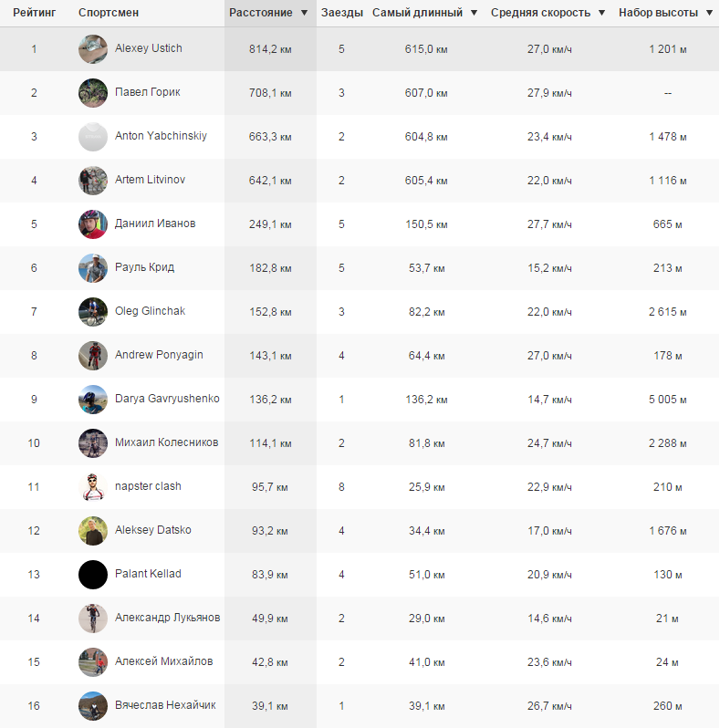
Task: Click the Рейтинг column header
Action: tap(34, 14)
